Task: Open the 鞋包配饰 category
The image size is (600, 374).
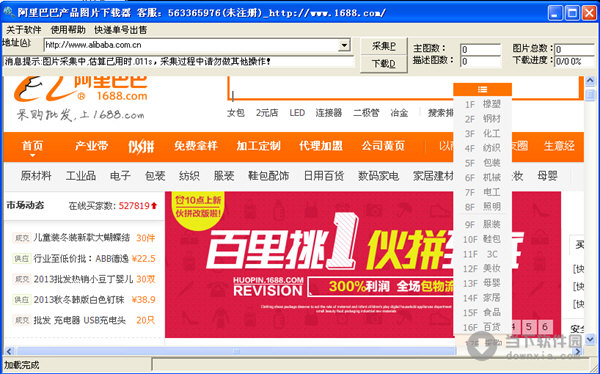Action: [268, 176]
